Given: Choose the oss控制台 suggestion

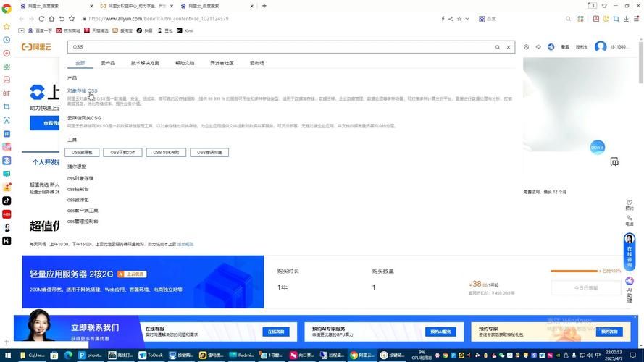Looking at the screenshot, I should [x=78, y=189].
